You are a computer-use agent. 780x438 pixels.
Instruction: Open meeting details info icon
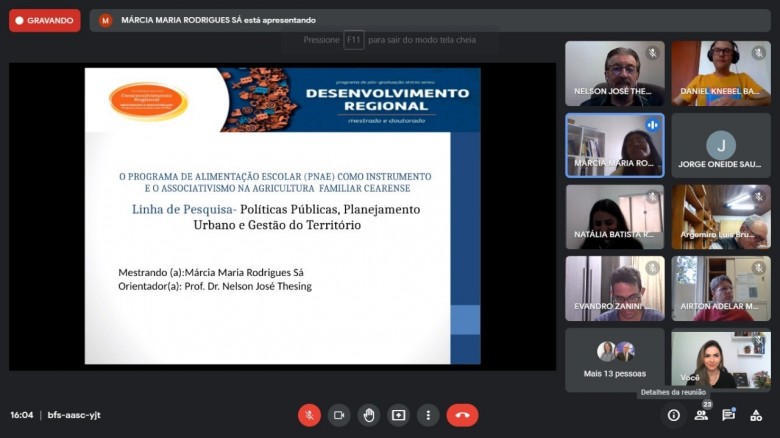coord(673,415)
